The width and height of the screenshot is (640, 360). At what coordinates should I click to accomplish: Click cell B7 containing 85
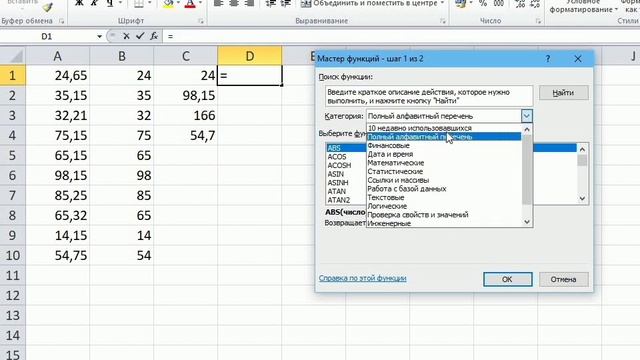[x=122, y=195]
